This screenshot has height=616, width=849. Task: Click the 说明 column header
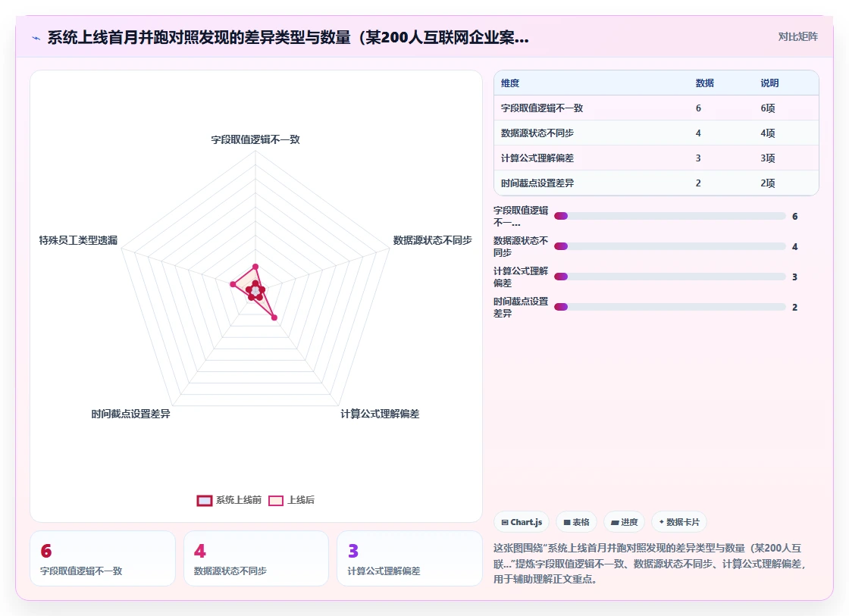tap(769, 83)
